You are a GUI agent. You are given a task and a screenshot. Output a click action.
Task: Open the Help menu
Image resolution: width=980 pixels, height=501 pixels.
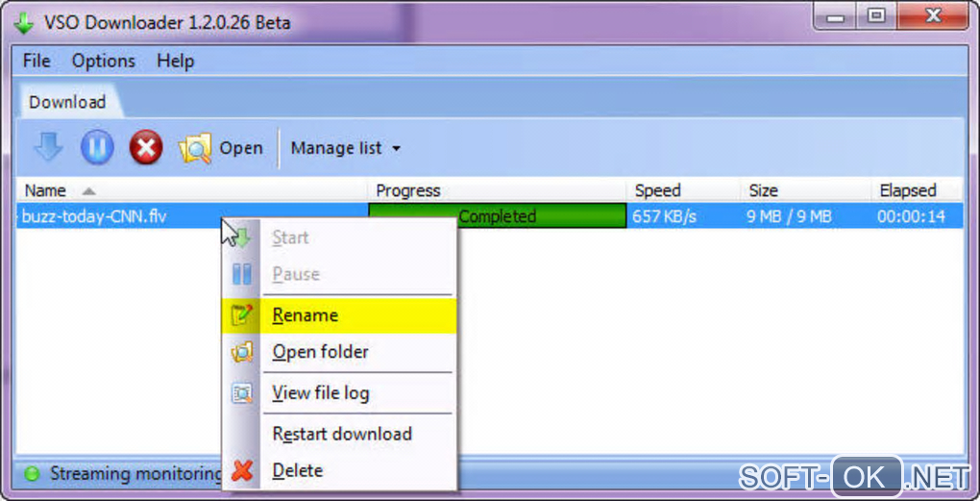click(176, 61)
